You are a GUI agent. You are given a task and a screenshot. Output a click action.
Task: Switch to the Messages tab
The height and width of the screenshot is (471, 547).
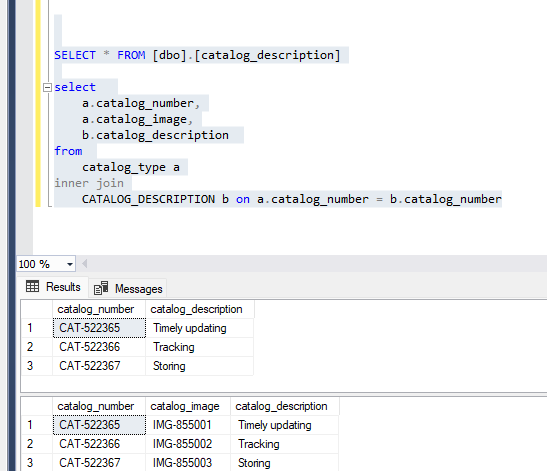point(128,289)
